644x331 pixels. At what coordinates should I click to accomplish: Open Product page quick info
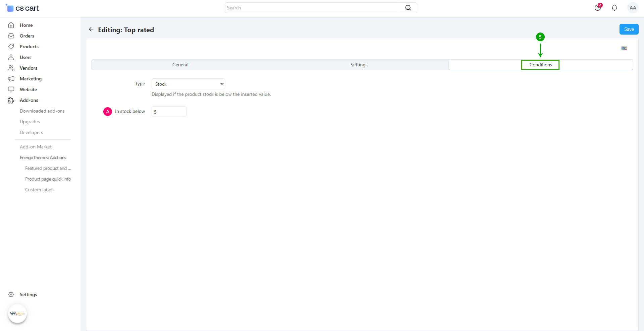point(48,179)
